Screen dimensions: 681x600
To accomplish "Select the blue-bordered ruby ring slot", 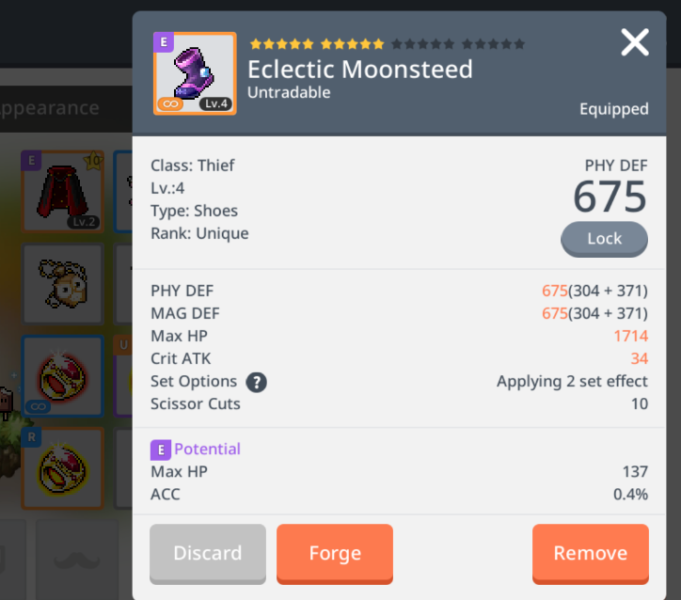I will point(63,376).
